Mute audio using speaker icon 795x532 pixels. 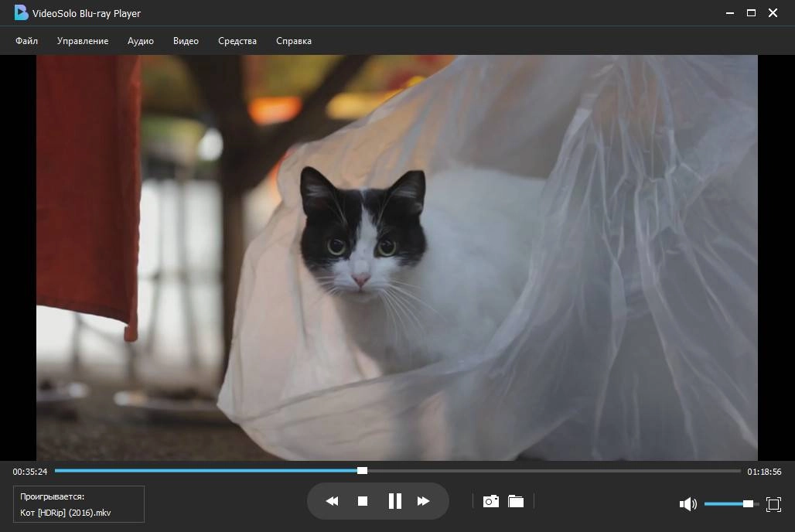(x=688, y=504)
